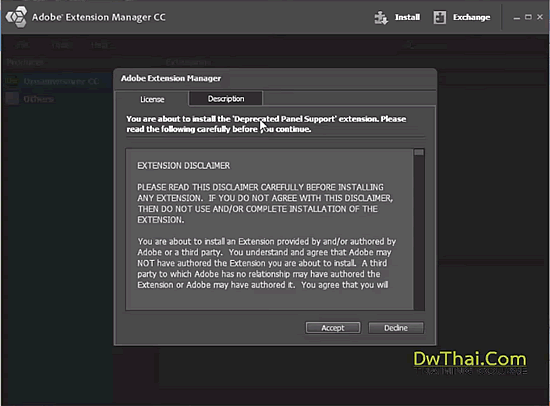Screen dimensions: 550x406
Task: Click the 'Deprecated Panel Support' install notice text
Action: (x=266, y=124)
